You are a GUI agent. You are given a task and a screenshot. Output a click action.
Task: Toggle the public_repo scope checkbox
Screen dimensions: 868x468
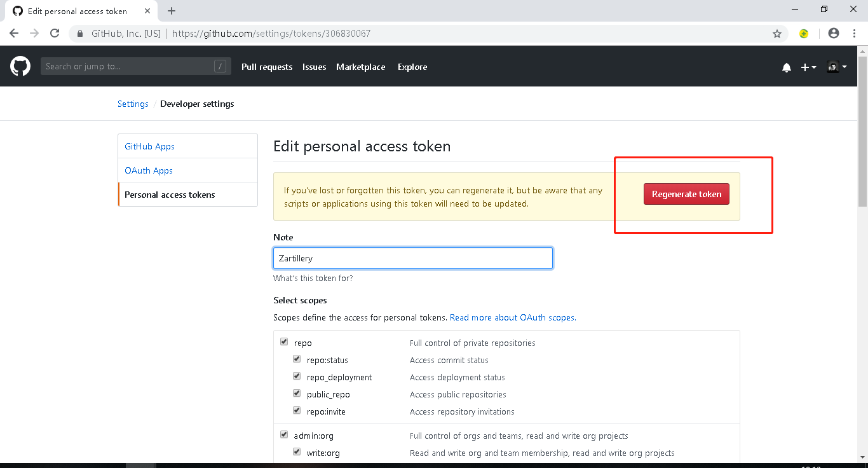(297, 394)
